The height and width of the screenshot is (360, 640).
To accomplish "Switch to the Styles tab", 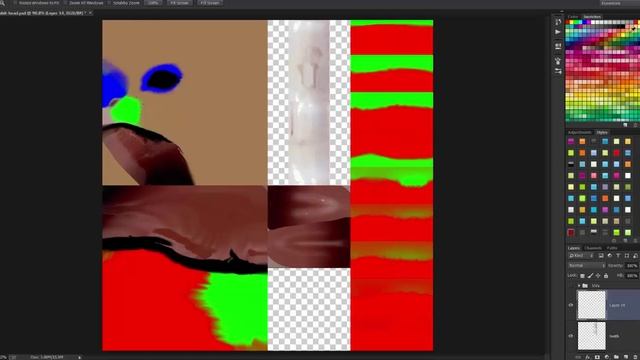I will pyautogui.click(x=602, y=133).
